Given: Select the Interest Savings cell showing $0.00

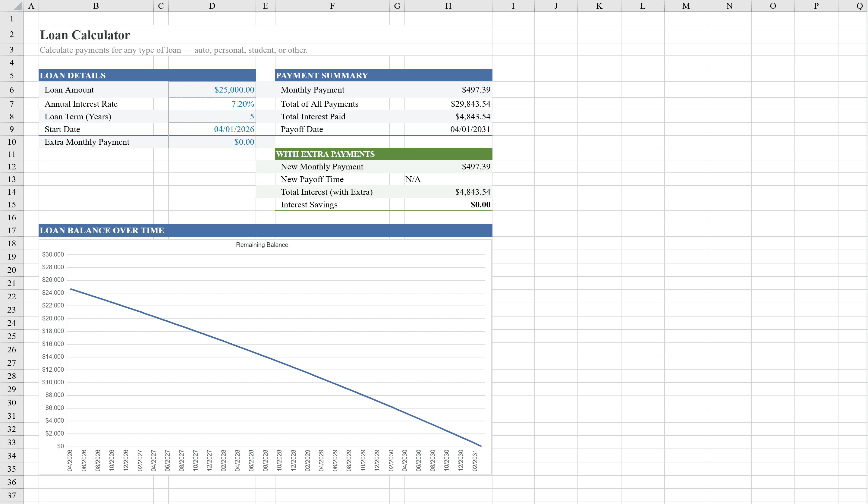Looking at the screenshot, I should click(448, 204).
